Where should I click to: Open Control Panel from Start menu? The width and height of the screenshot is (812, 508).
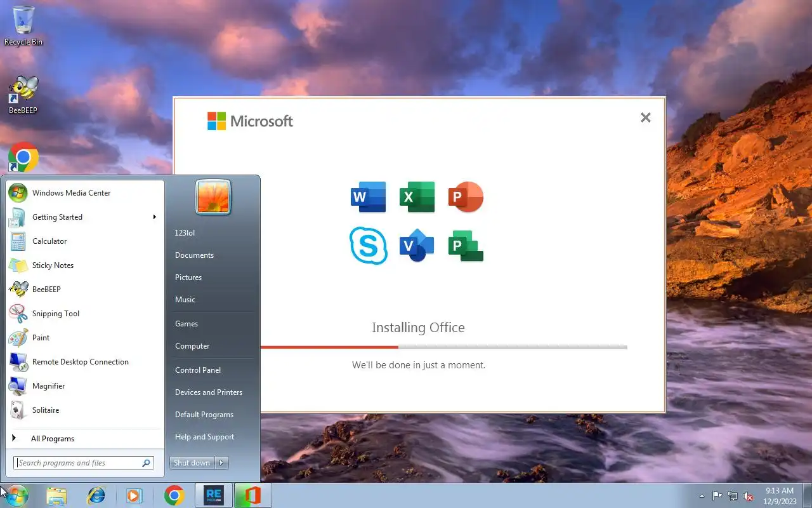pyautogui.click(x=213, y=370)
